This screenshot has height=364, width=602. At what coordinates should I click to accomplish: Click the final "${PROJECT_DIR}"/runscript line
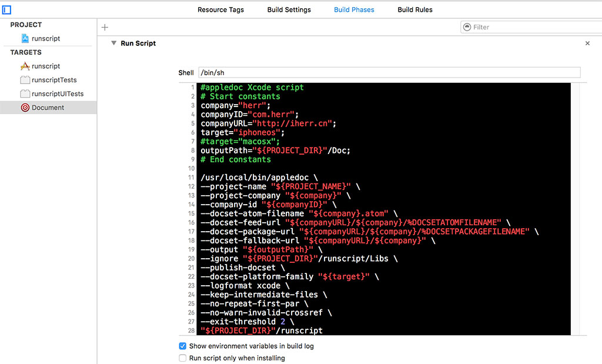coord(262,330)
